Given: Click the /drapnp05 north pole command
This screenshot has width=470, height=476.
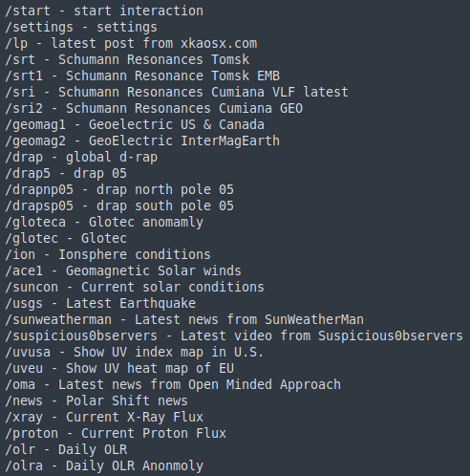Looking at the screenshot, I should 119,190.
